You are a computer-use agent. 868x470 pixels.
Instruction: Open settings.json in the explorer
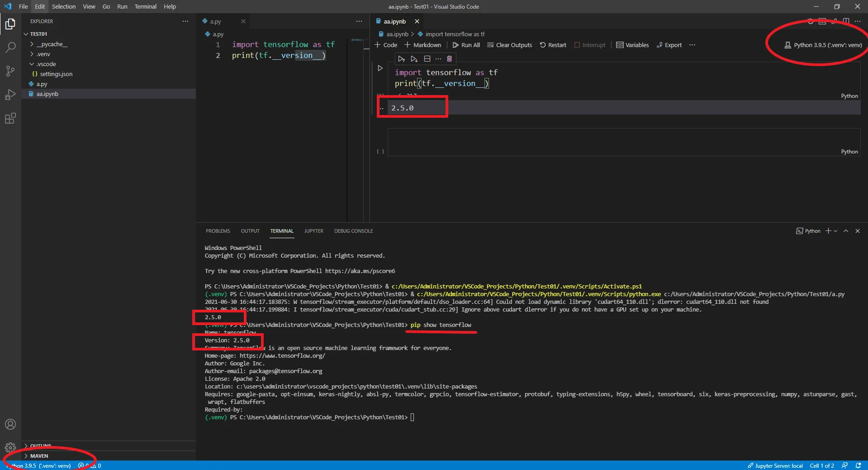pyautogui.click(x=56, y=74)
